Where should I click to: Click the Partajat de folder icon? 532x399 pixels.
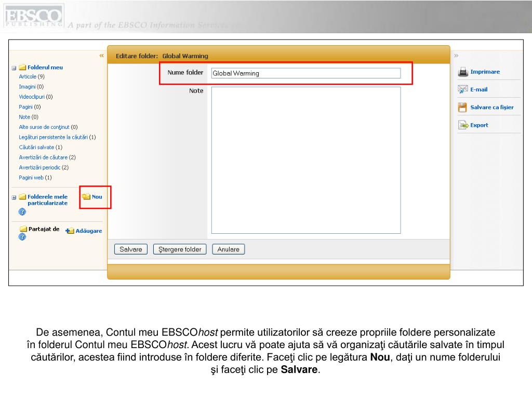pyautogui.click(x=23, y=229)
